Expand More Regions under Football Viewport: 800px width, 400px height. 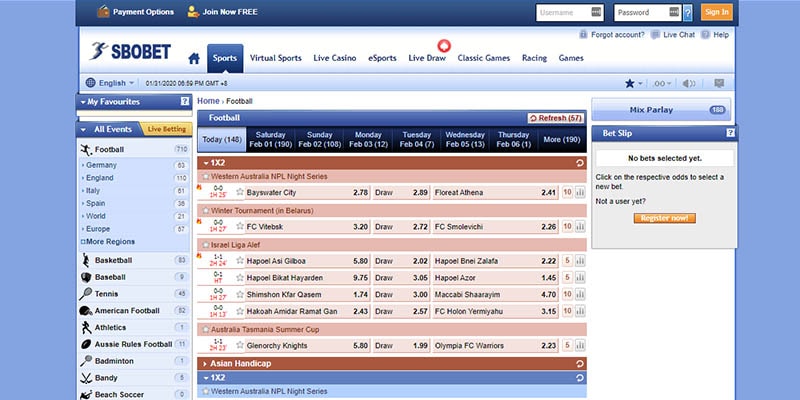[x=108, y=242]
